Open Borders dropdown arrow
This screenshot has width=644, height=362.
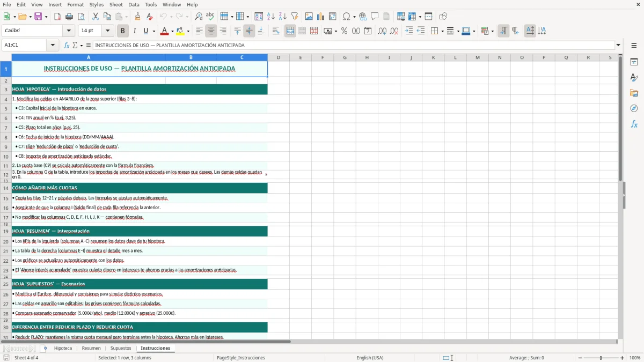point(442,31)
